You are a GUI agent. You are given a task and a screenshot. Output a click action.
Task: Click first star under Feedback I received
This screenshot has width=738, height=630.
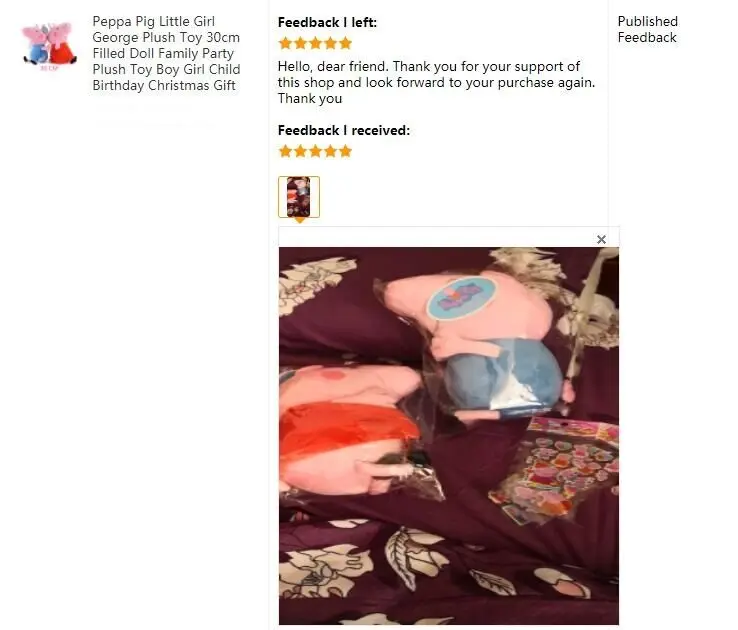click(285, 151)
